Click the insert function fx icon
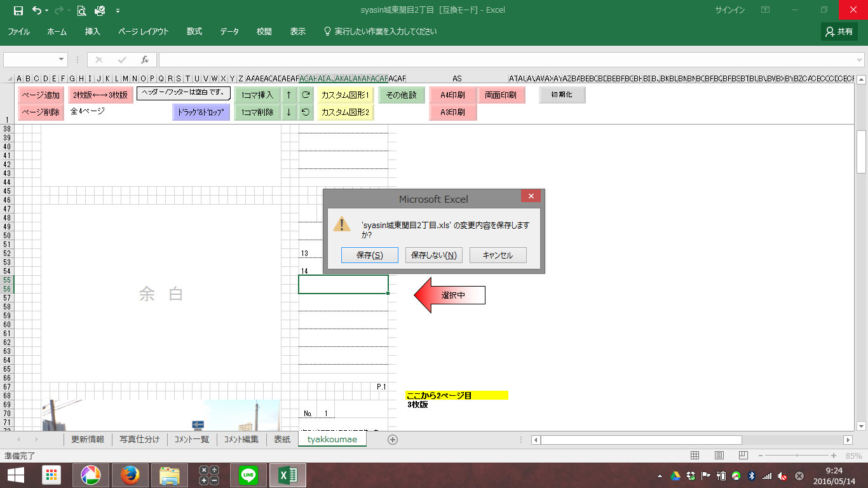868x488 pixels. [x=145, y=60]
